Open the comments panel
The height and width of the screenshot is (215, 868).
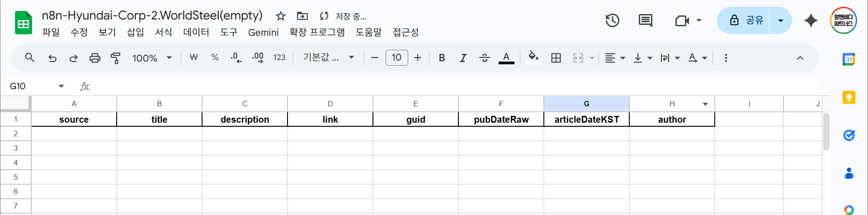645,20
